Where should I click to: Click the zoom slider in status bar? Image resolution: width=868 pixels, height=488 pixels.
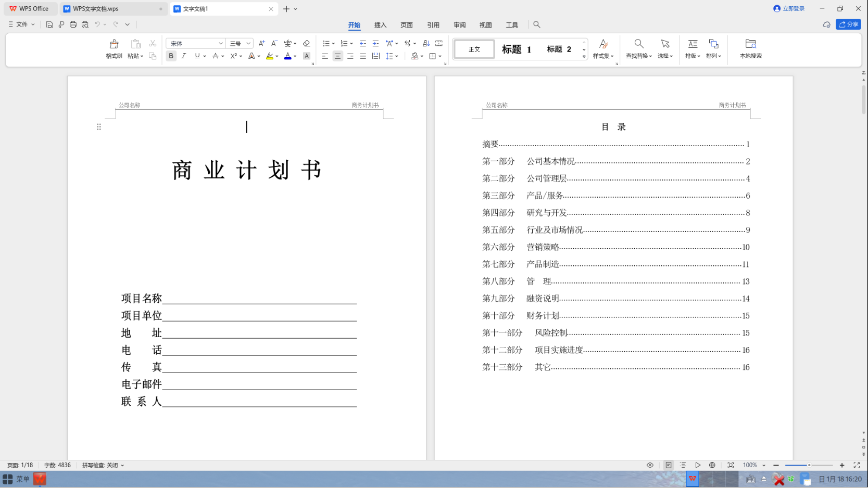[x=809, y=465]
